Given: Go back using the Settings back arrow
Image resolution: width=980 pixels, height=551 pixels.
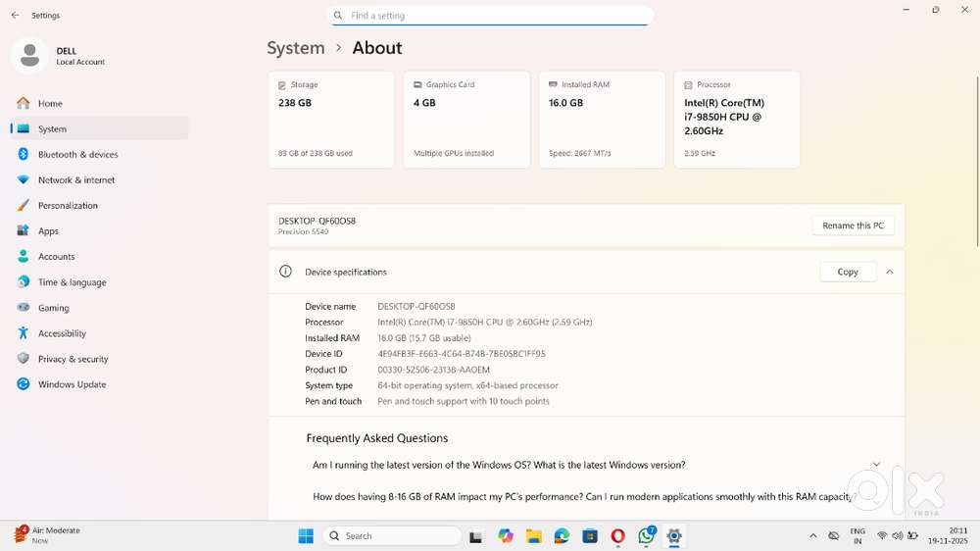Looking at the screenshot, I should [15, 15].
